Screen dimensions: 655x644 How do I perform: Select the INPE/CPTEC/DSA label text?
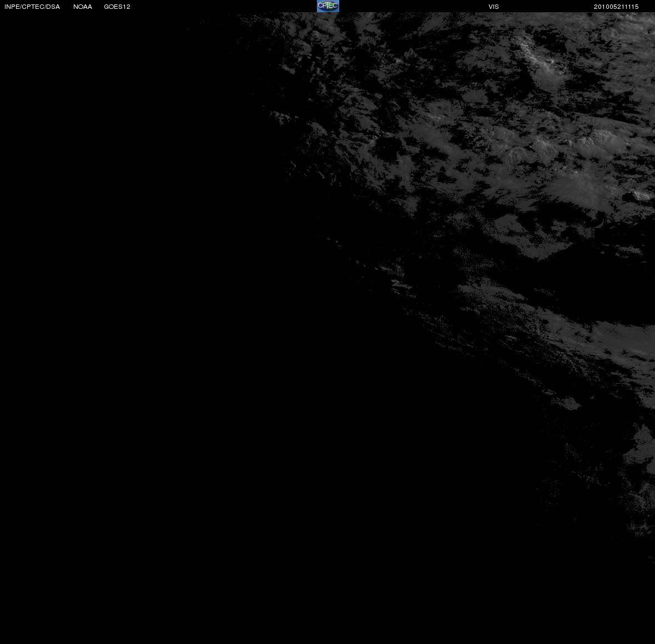tap(32, 7)
